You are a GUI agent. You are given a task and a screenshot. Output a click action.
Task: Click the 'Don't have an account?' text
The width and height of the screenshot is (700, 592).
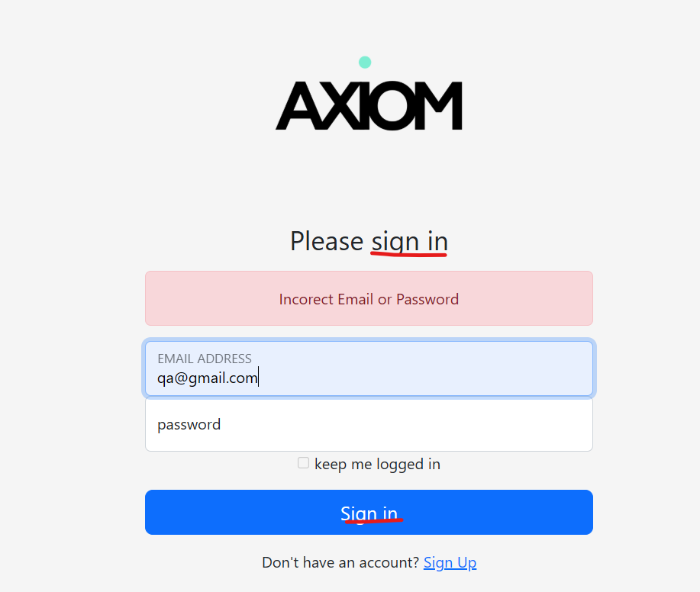tap(340, 563)
